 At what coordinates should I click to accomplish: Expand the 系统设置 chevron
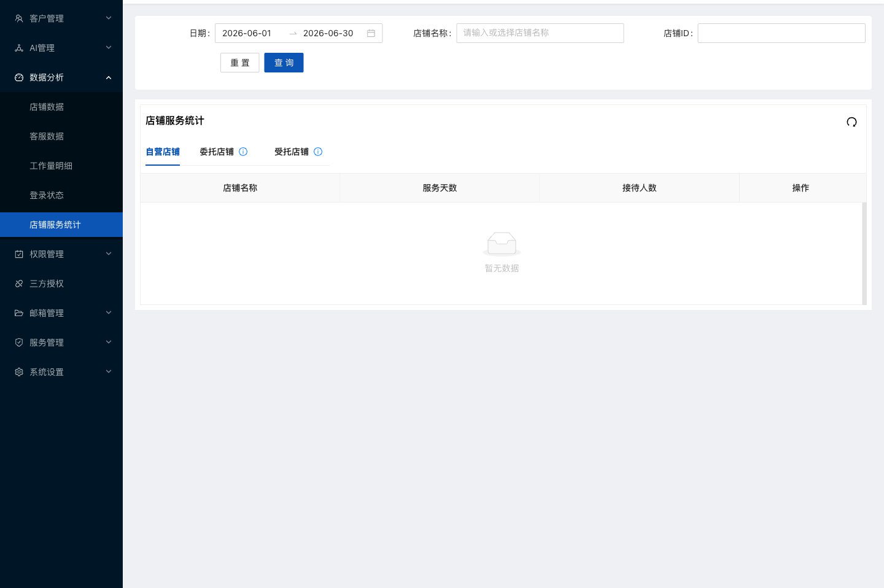109,372
